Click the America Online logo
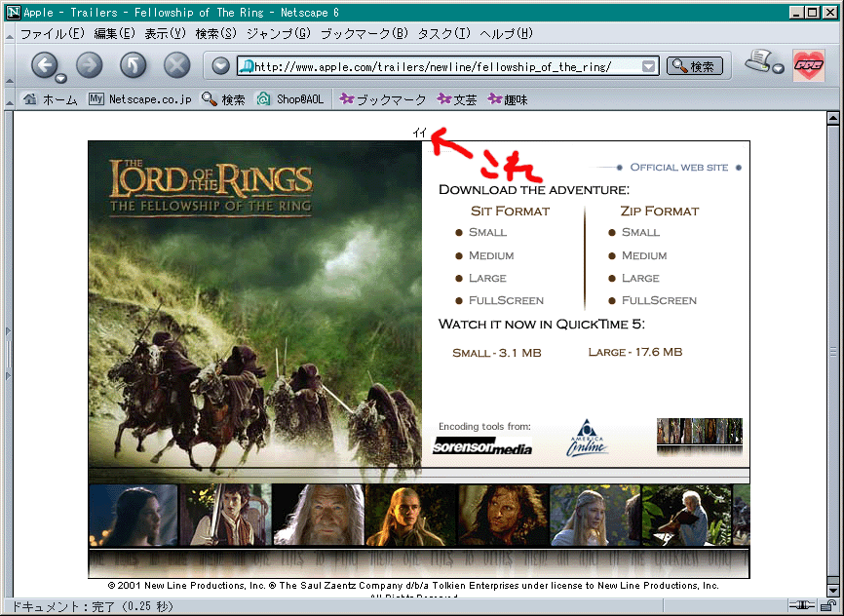Viewport: 844px width, 616px height. point(587,439)
